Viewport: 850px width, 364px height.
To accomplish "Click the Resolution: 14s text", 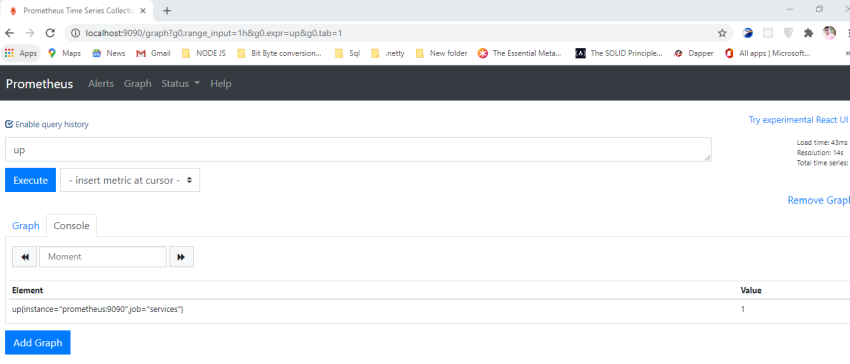I will [820, 153].
